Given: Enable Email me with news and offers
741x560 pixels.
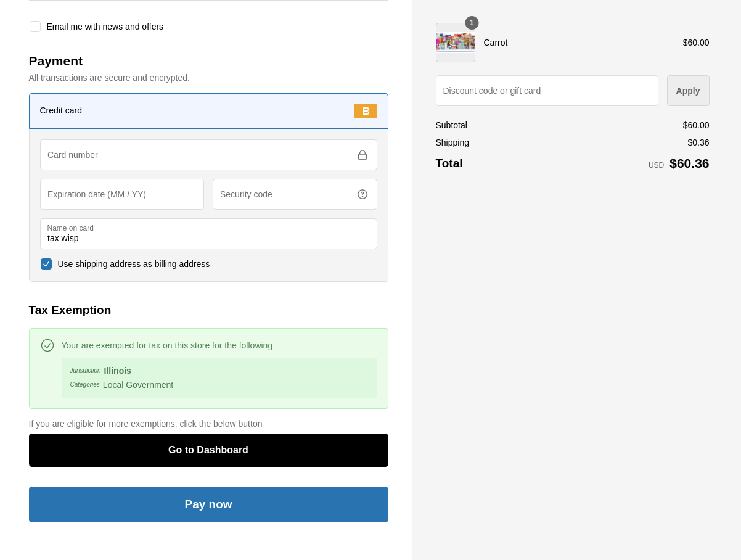Looking at the screenshot, I should 35,27.
